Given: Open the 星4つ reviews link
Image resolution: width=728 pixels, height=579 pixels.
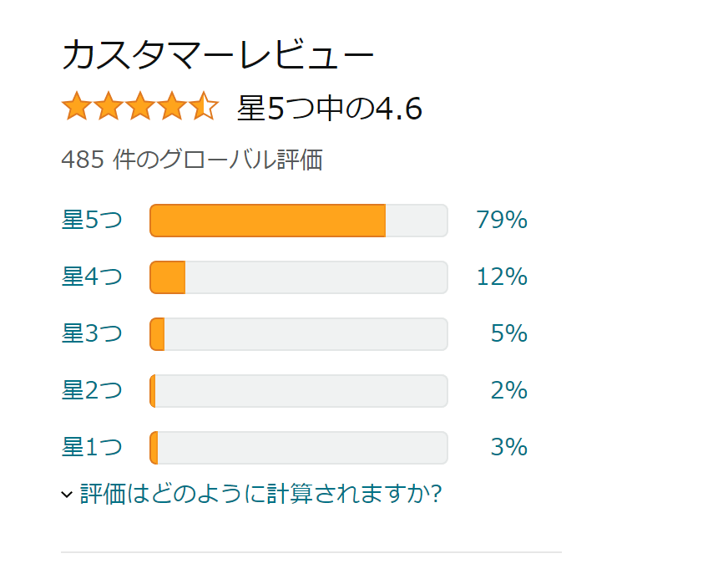Looking at the screenshot, I should click(x=92, y=277).
